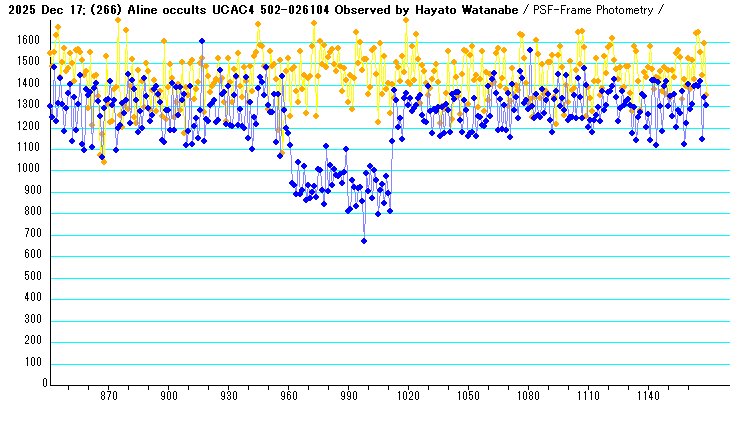Click the lowest orange data point near 1040
The height and width of the screenshot is (425, 740).
(103, 161)
